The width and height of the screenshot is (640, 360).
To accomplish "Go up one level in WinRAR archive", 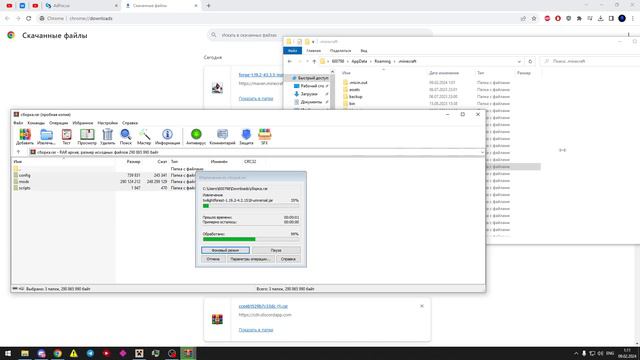I will pos(18,152).
